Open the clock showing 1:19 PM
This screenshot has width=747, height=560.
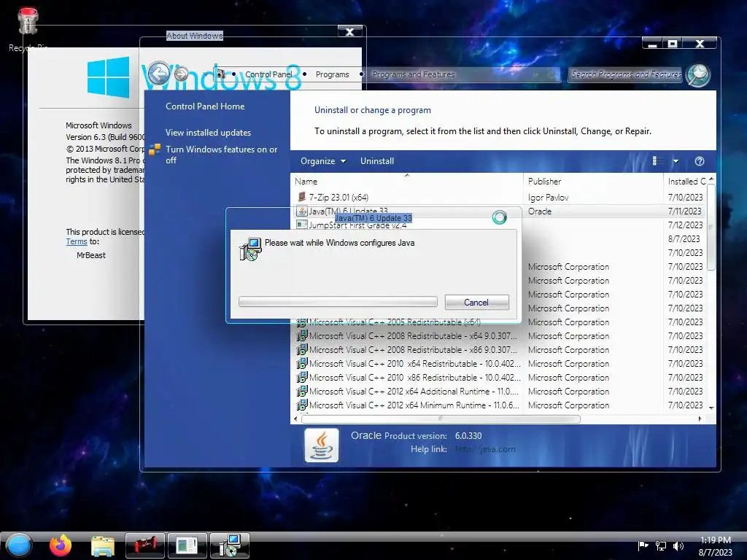coord(716,545)
